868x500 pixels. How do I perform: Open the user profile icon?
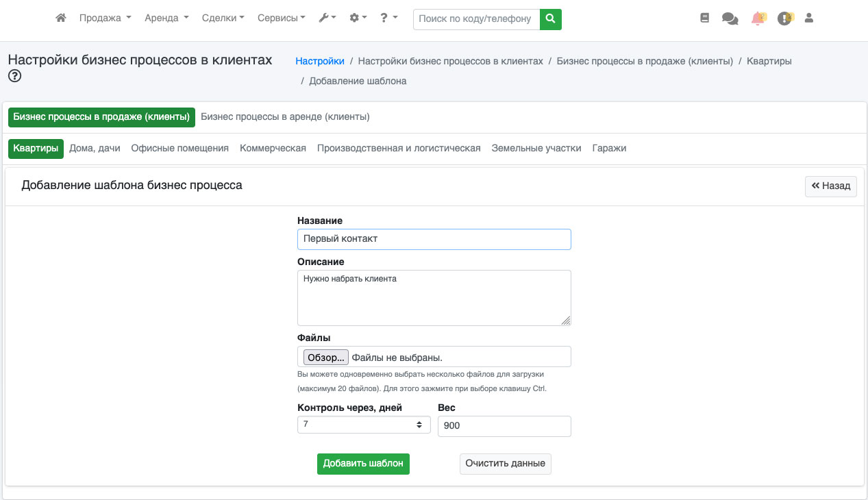click(x=809, y=18)
